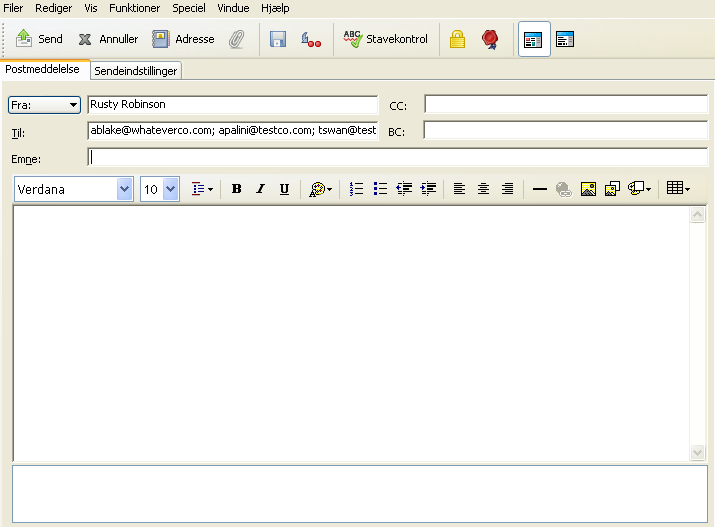This screenshot has width=715, height=527.
Task: Click the attachments pane below the message
Action: click(360, 494)
